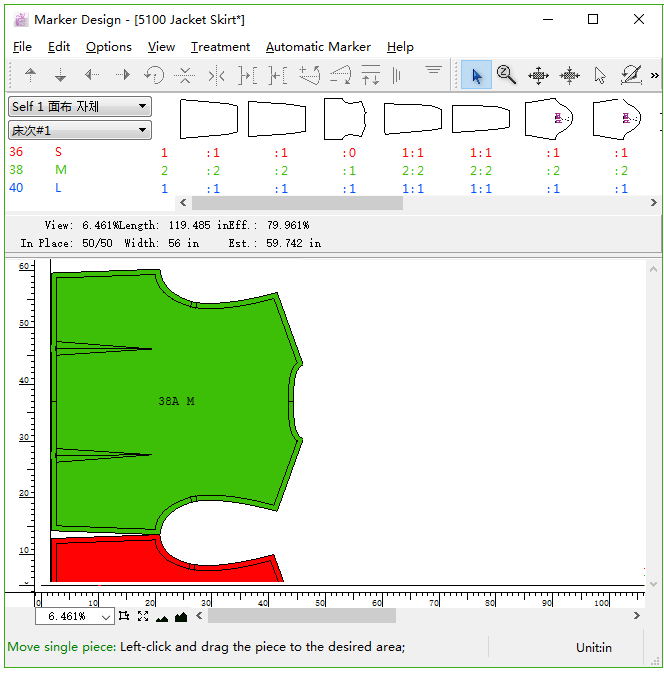Click the up-down arrows under lines icon
Viewport: 664px width, 677px height.
click(x=370, y=75)
